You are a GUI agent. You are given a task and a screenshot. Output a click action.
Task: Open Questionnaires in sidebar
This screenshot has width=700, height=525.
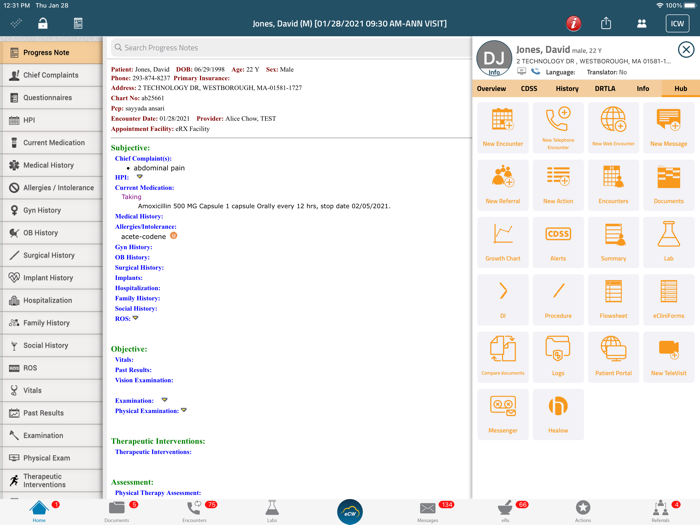click(x=51, y=97)
